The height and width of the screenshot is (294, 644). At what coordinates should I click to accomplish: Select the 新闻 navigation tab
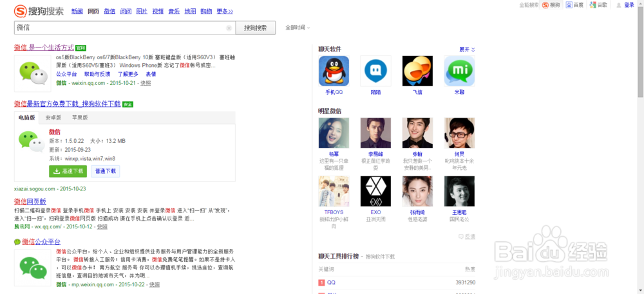pyautogui.click(x=77, y=12)
